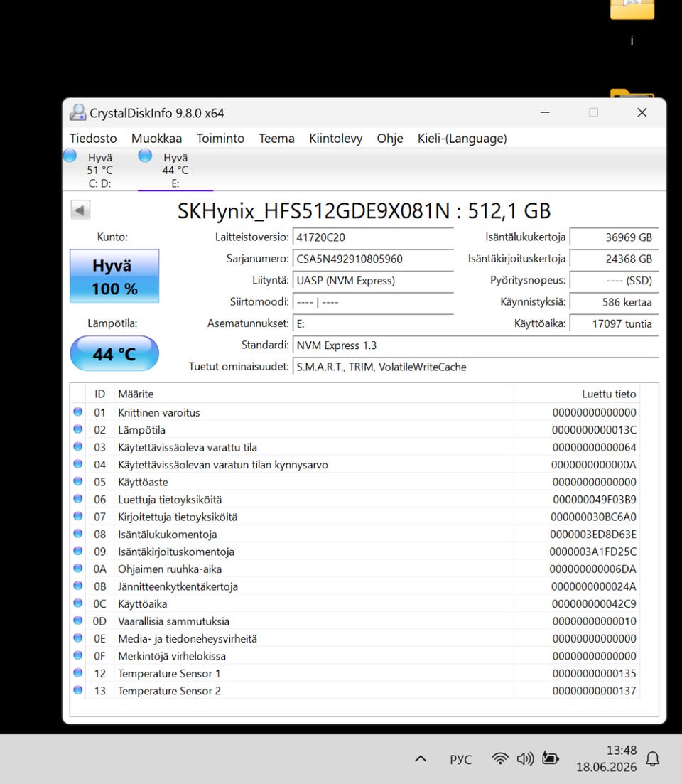Select the Kirjoitettuja tietoyksiköitä row

click(354, 517)
